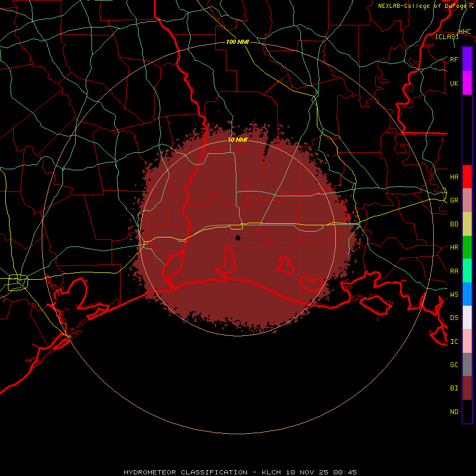Click the RA legend label
Screen dimensions: 476x476
point(454,271)
